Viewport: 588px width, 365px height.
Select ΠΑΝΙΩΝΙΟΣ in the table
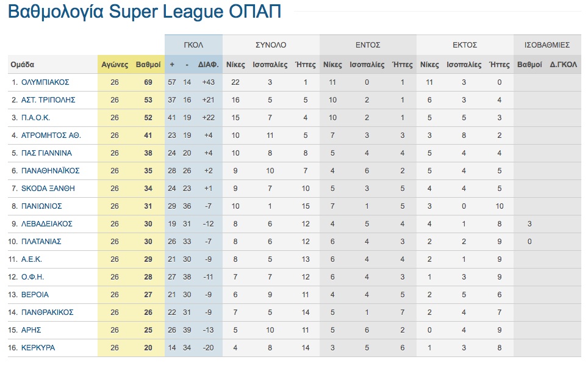(41, 206)
